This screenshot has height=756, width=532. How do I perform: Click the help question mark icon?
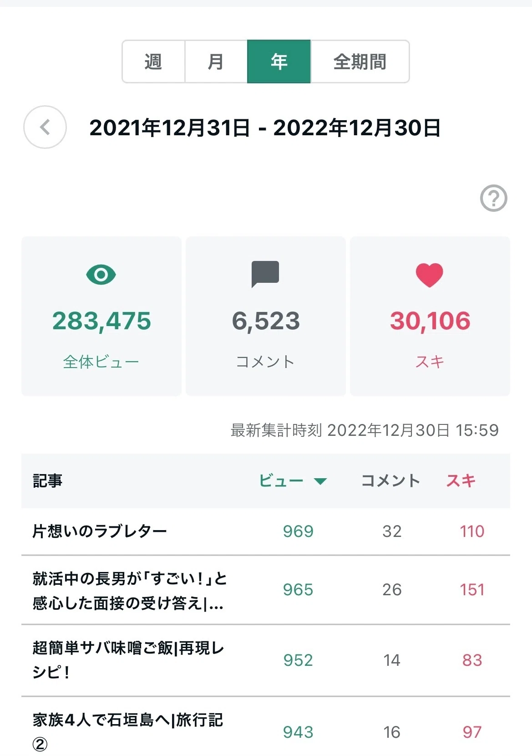click(494, 198)
